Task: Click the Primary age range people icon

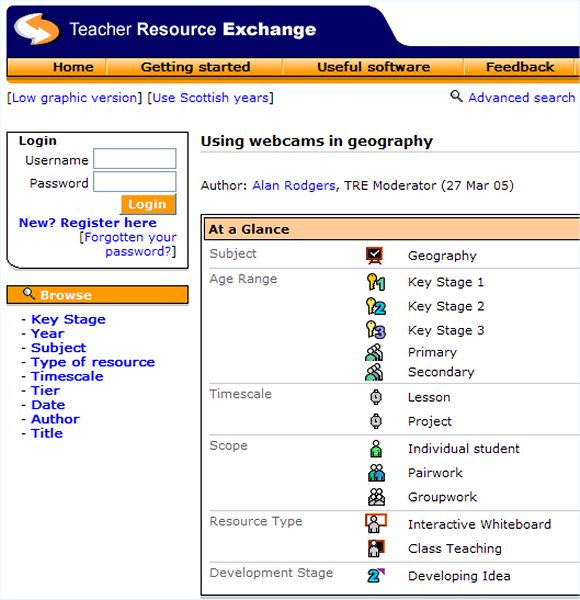Action: point(374,352)
